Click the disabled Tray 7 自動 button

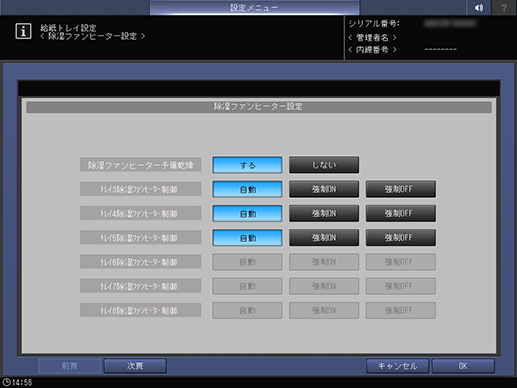(x=247, y=286)
